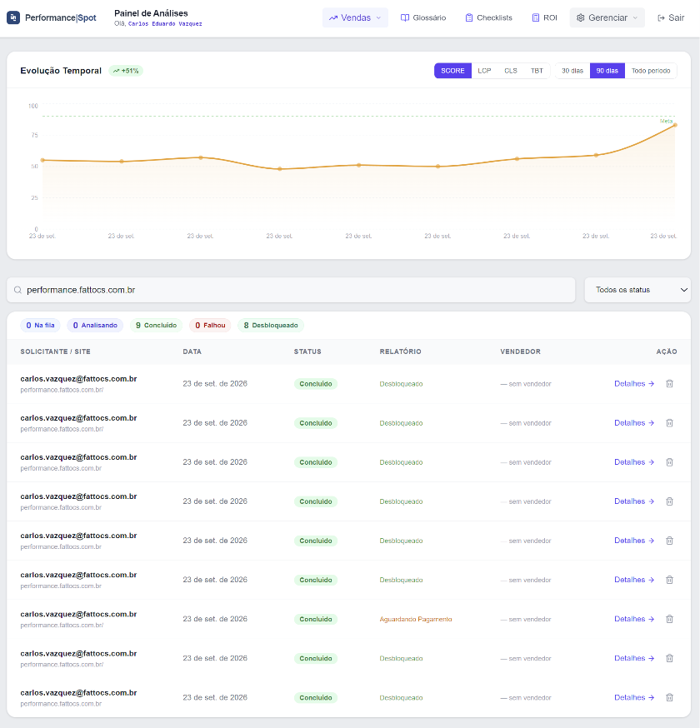Click the trash icon in the first table row
700x728 pixels.
click(x=669, y=383)
